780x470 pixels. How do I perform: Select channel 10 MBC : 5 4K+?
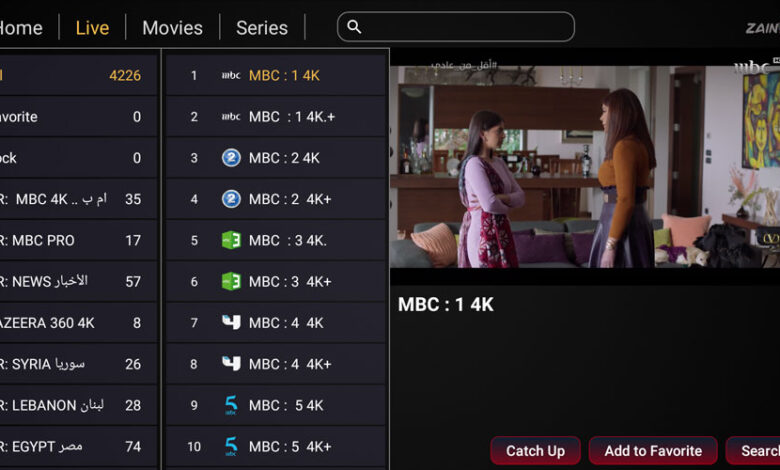click(x=277, y=447)
